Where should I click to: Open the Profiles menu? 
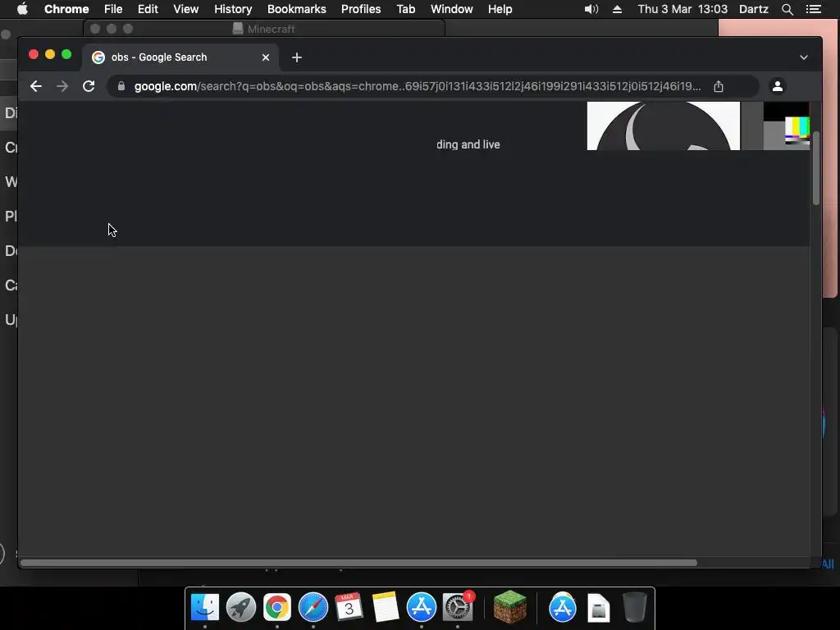pos(361,9)
